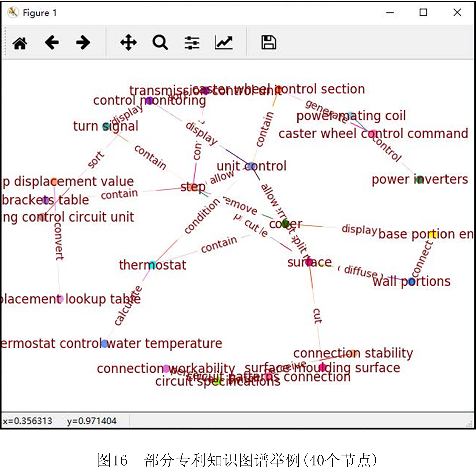476x471 pixels.
Task: Click the blue 'unit control' node
Action: [251, 166]
